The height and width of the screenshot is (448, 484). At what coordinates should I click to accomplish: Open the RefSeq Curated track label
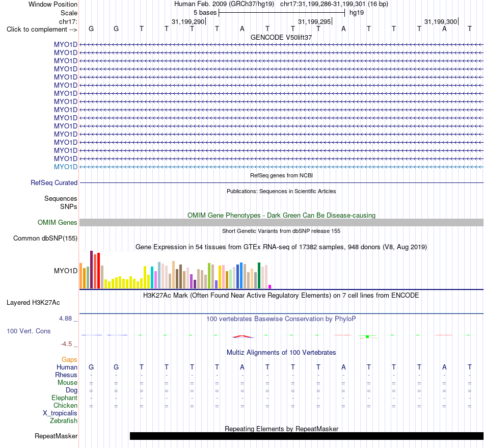click(53, 182)
